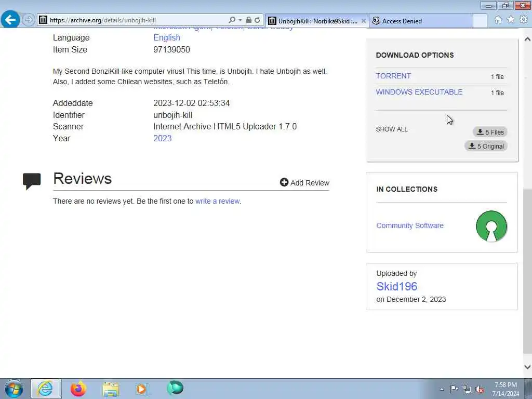Launch Firefox from the taskbar
The height and width of the screenshot is (399, 532).
coord(78,389)
